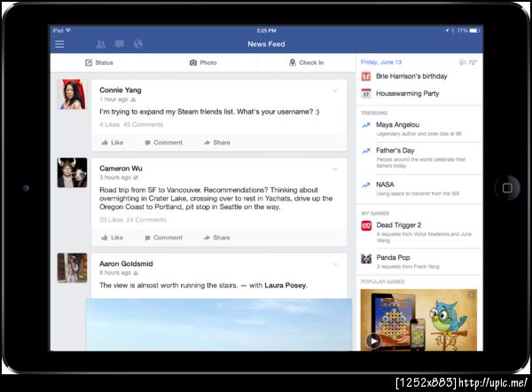Viewport: 532px width, 392px height.
Task: Open Aaron Goldsmid's profile name link
Action: pyautogui.click(x=126, y=263)
